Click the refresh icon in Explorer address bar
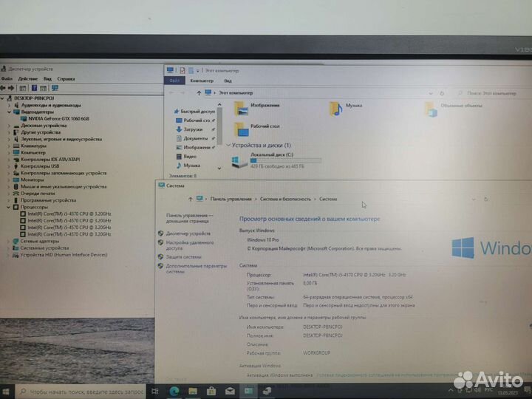 442,93
